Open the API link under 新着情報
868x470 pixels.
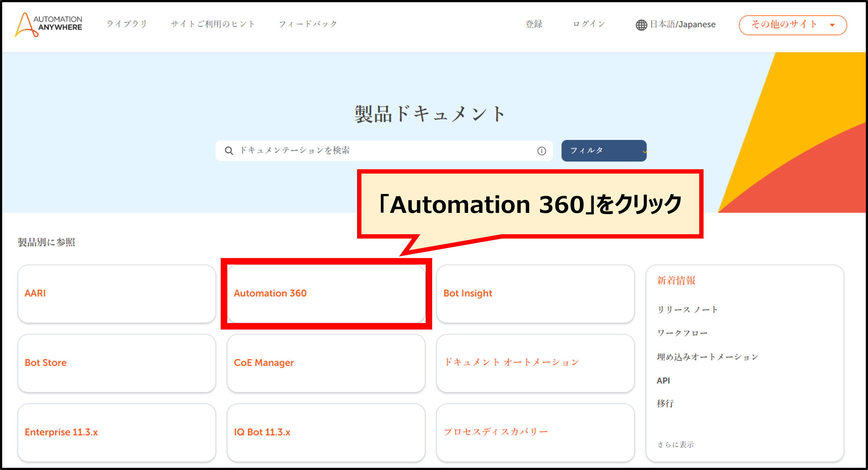(x=663, y=381)
